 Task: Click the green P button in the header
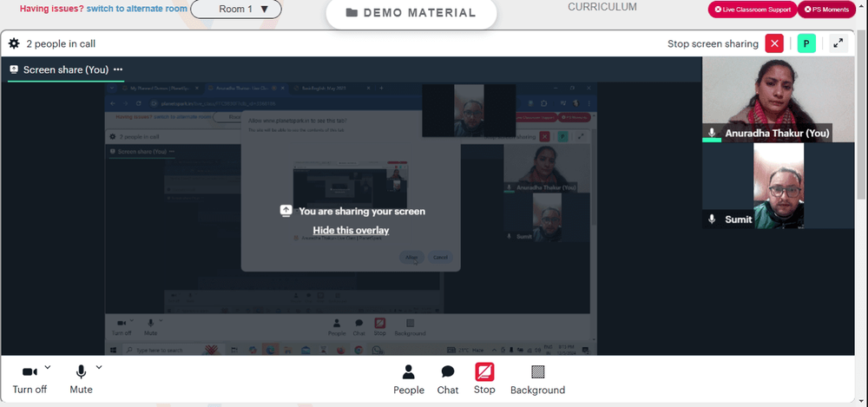pos(806,43)
